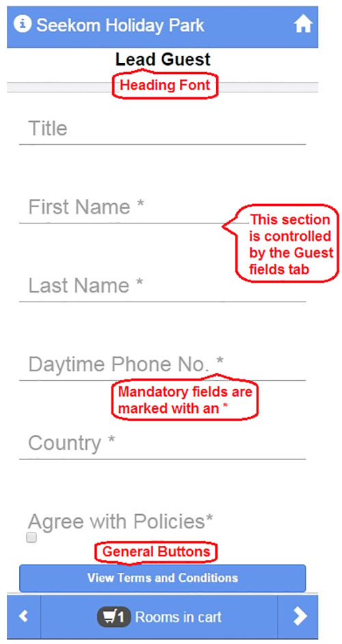Click the back arrow in bottom bar
Viewport: 342px width, 644px height.
pyautogui.click(x=24, y=616)
